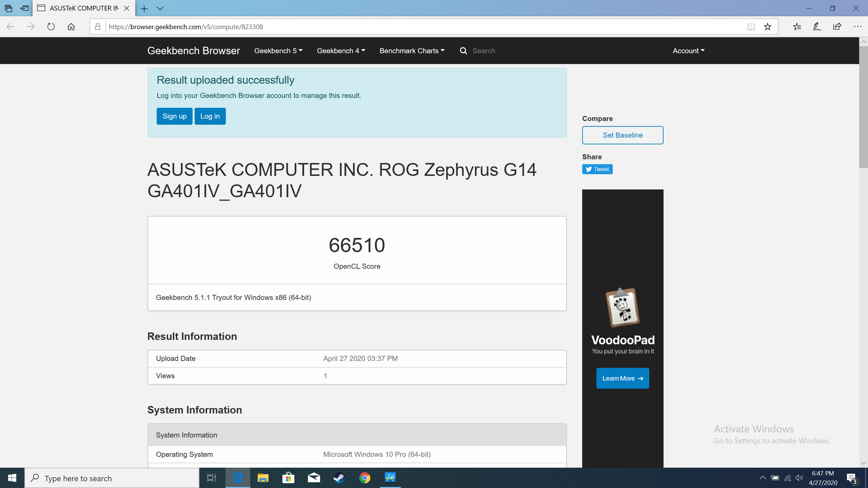This screenshot has width=868, height=488.
Task: Click the page vertical scrollbar thumb
Action: [863, 107]
